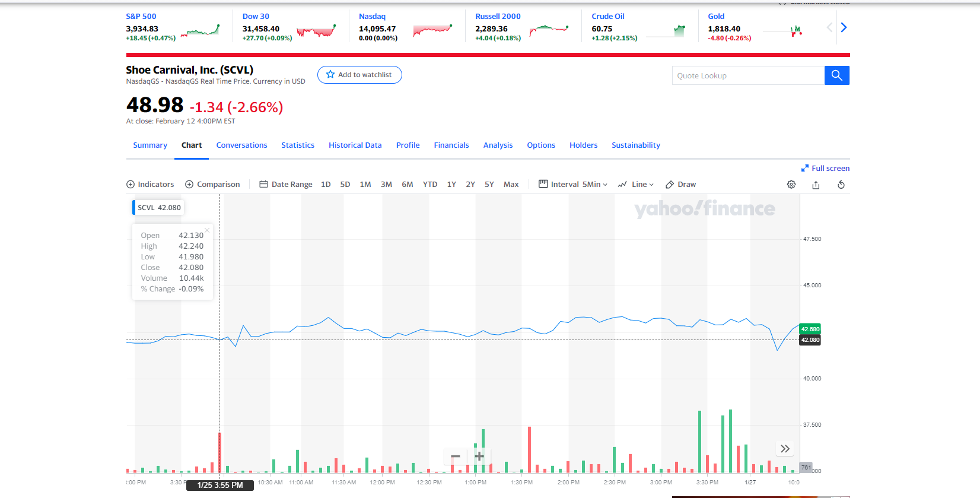Open Nasdaq mini chart

pyautogui.click(x=432, y=31)
